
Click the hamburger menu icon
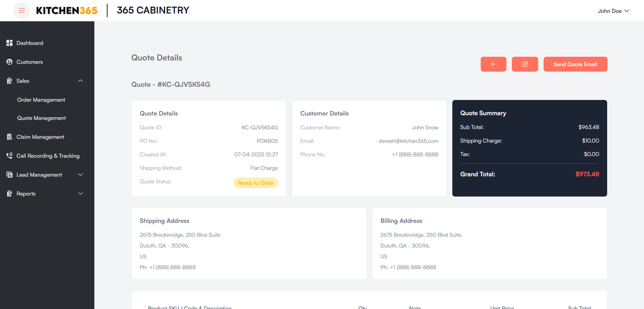pyautogui.click(x=22, y=10)
